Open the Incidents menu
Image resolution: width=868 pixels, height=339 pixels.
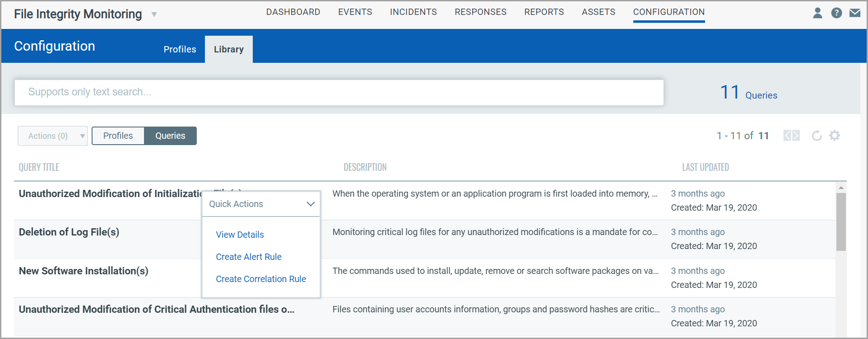pyautogui.click(x=413, y=12)
